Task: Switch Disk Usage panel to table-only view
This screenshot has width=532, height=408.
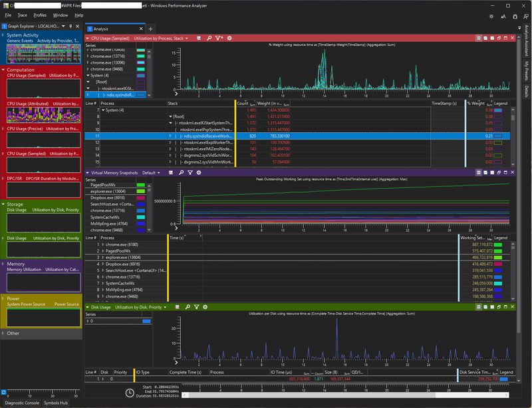Action: [x=492, y=307]
